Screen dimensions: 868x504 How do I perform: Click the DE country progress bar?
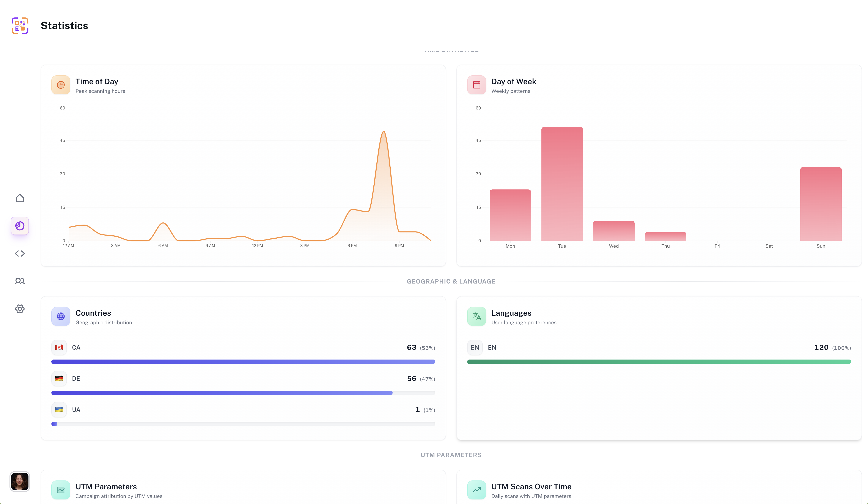tap(222, 393)
